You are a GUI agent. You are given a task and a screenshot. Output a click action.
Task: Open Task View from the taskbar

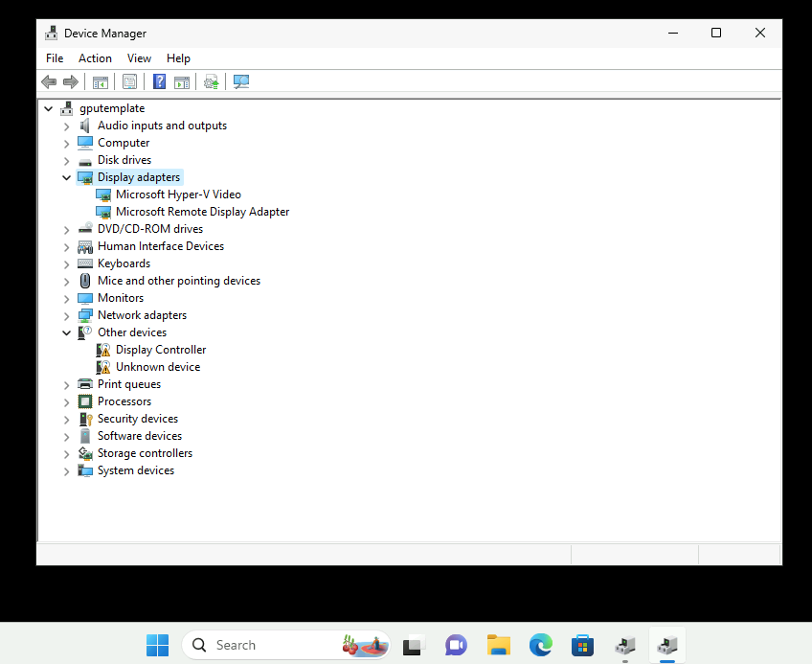[414, 646]
